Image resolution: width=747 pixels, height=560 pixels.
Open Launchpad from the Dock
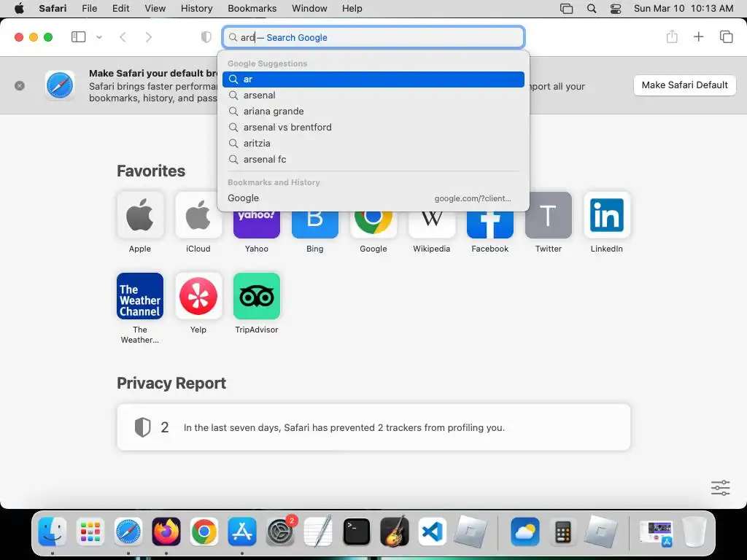coord(90,532)
